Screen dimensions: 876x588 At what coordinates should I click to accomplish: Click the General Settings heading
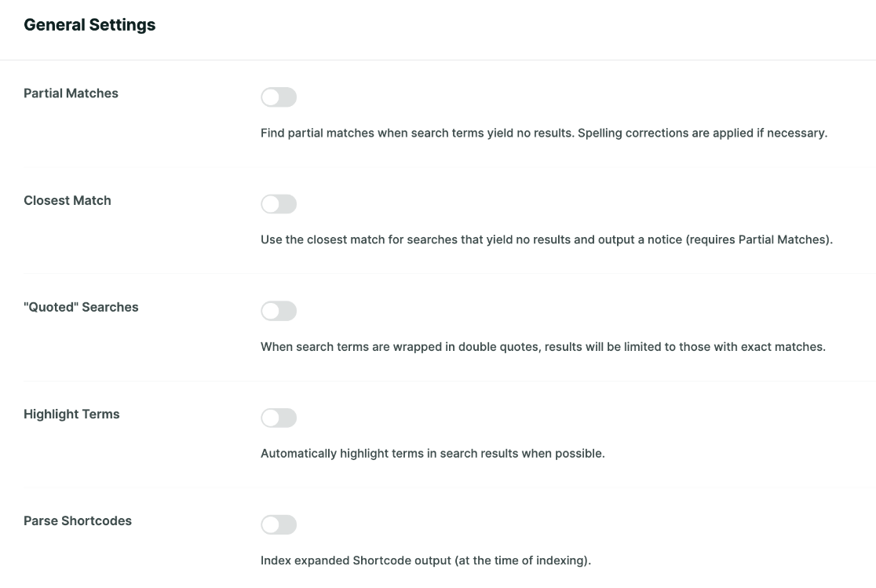89,24
